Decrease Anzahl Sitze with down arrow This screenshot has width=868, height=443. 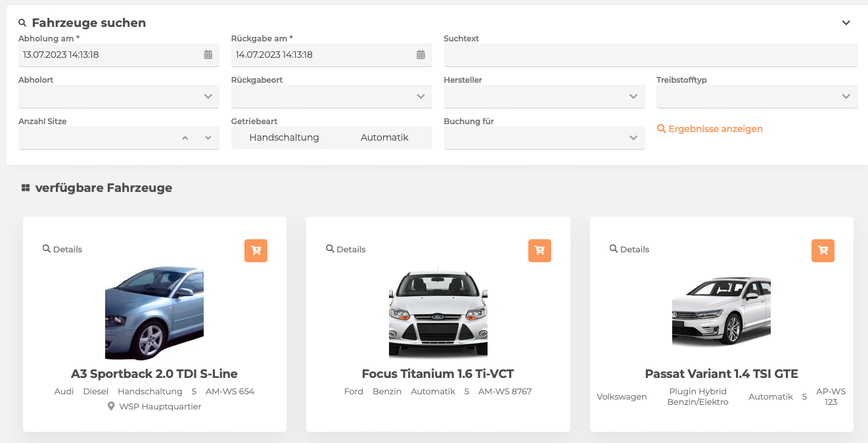pos(208,138)
